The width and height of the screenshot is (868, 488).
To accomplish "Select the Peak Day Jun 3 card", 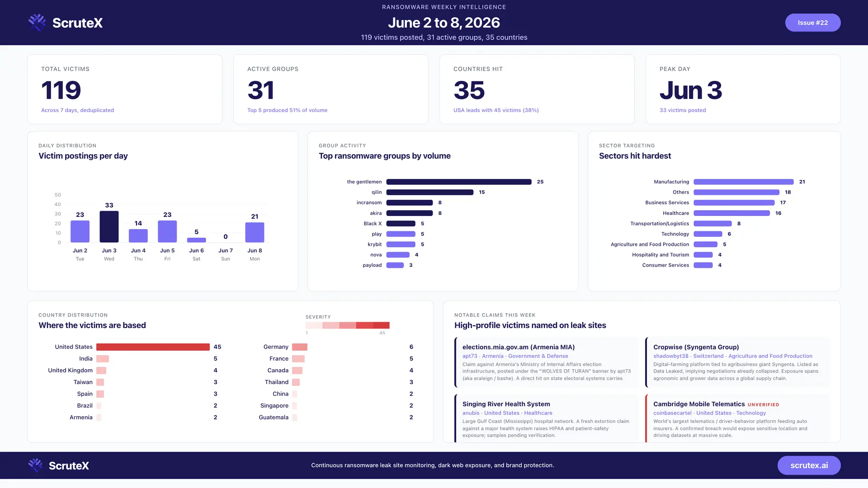I will tap(743, 89).
